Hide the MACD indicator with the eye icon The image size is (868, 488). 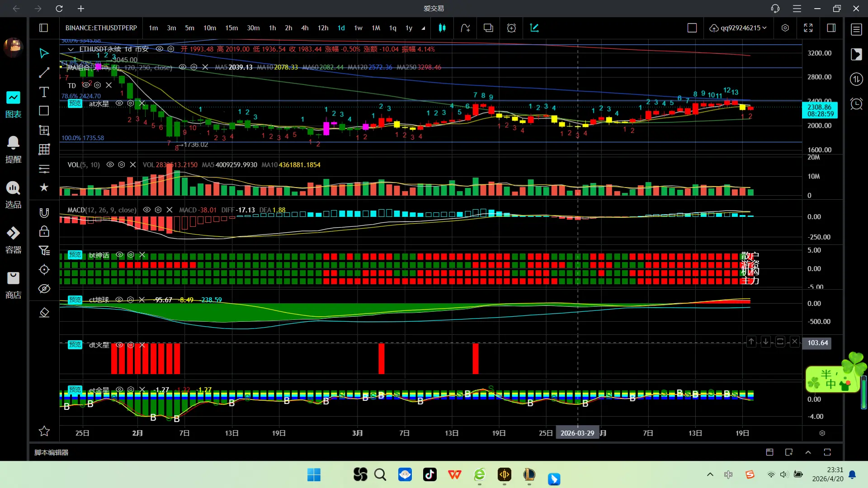[x=146, y=210]
